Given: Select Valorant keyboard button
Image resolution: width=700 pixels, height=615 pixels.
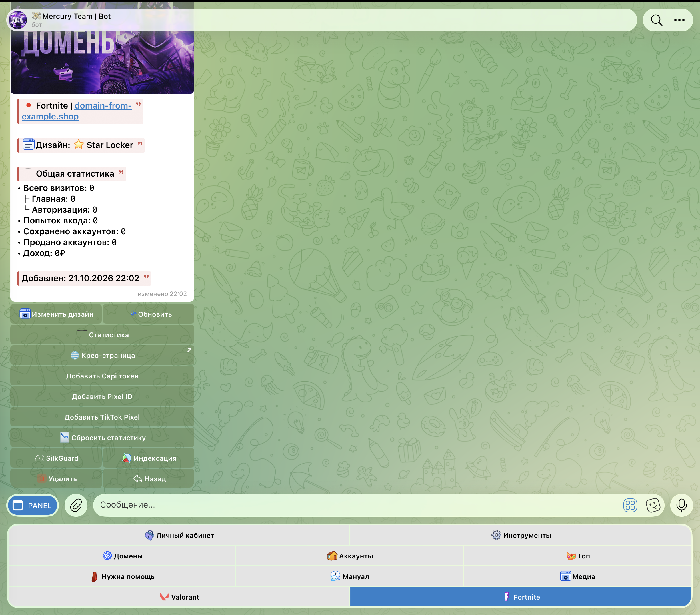Looking at the screenshot, I should [x=179, y=596].
